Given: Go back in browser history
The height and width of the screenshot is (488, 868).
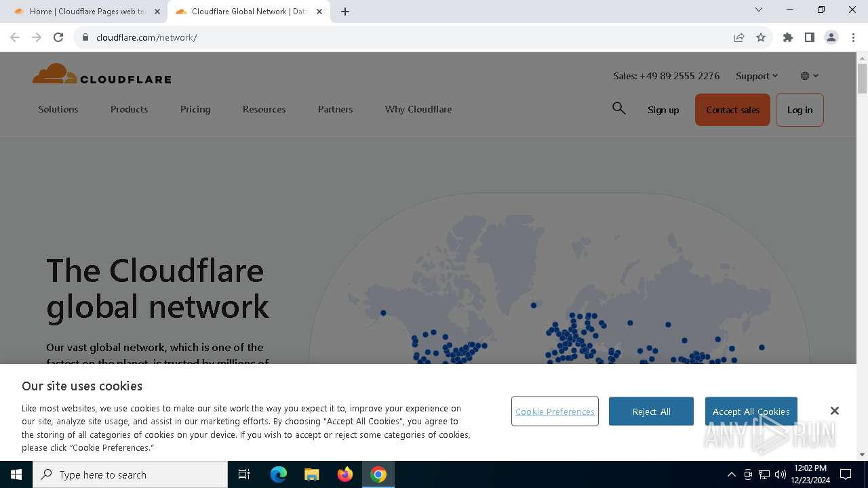Looking at the screenshot, I should pos(15,37).
